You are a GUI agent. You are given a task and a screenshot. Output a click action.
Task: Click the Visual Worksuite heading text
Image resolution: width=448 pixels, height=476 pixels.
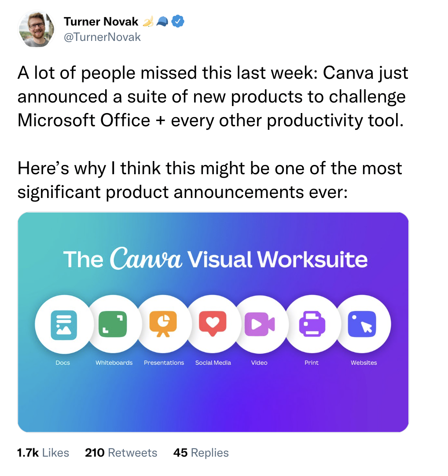pyautogui.click(x=277, y=260)
